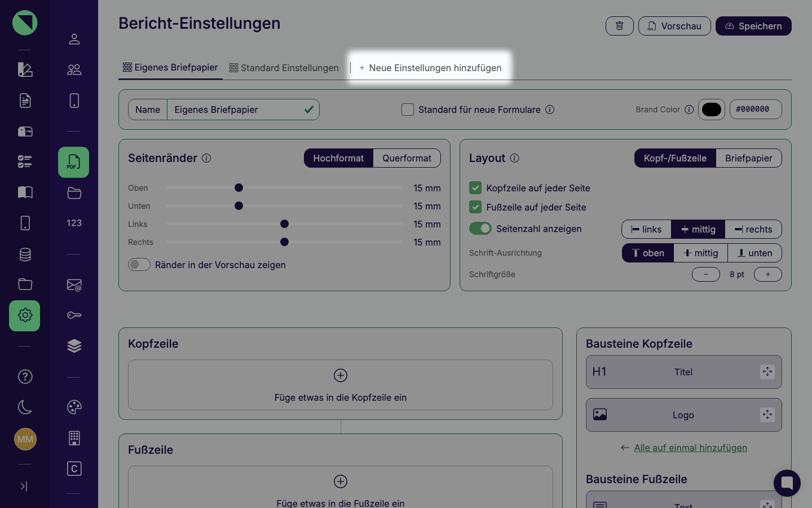The height and width of the screenshot is (508, 812).
Task: Open the 123 numbering icon
Action: 74,223
